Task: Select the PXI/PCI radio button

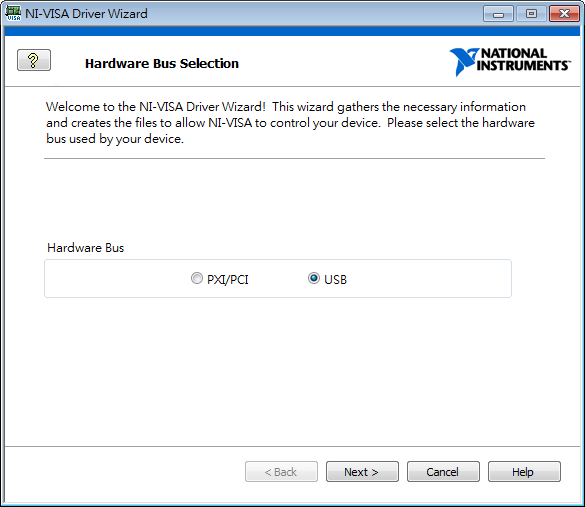Action: pos(197,278)
